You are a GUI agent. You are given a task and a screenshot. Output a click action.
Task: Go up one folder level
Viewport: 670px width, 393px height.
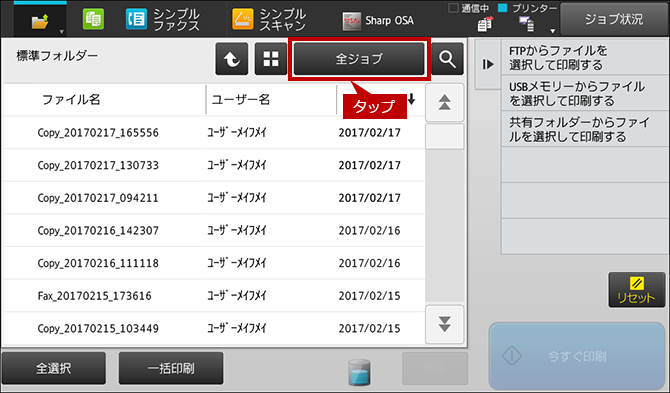tap(232, 59)
